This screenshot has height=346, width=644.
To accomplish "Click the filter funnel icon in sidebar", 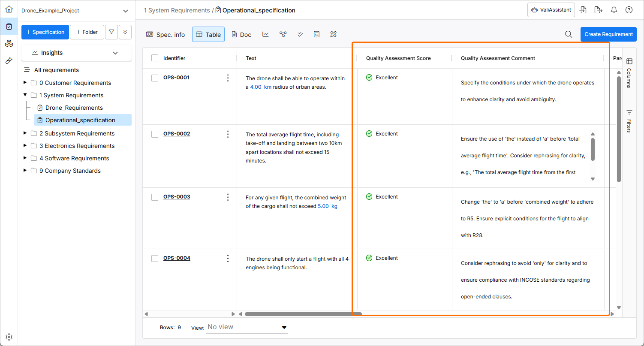I will (111, 32).
